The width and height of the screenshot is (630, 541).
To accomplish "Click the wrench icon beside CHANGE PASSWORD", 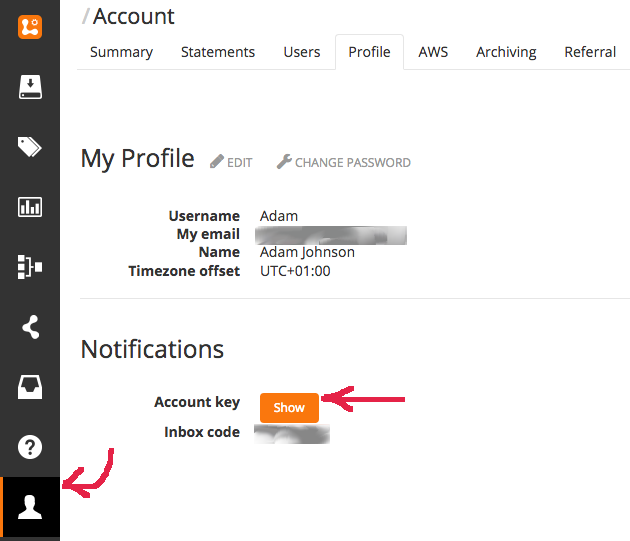I will tap(284, 161).
